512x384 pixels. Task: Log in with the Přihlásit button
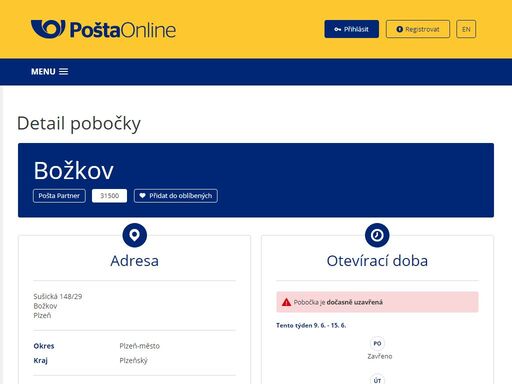tap(352, 29)
